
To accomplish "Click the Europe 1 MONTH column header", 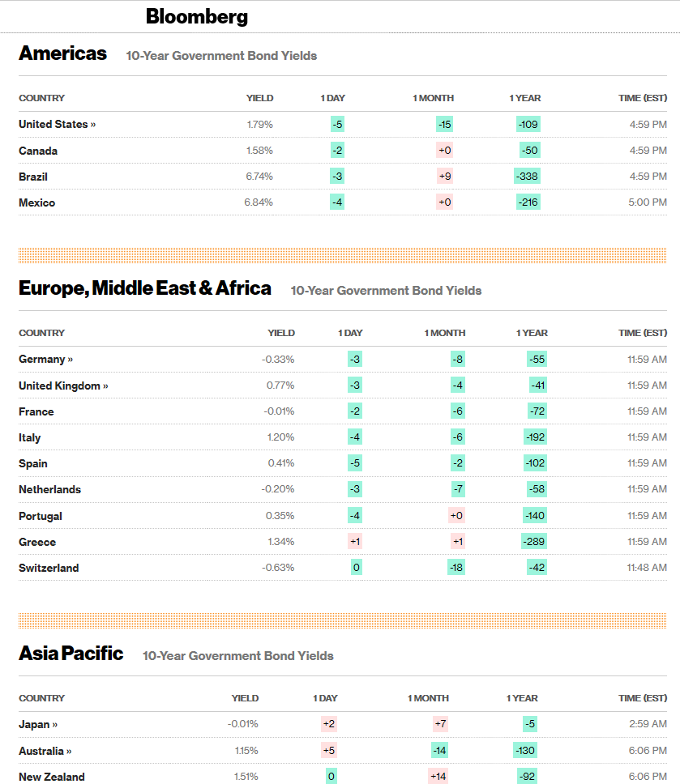I will click(445, 333).
